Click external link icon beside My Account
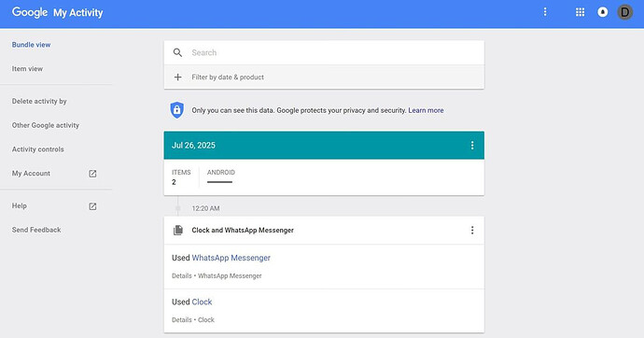The height and width of the screenshot is (338, 644). tap(92, 174)
